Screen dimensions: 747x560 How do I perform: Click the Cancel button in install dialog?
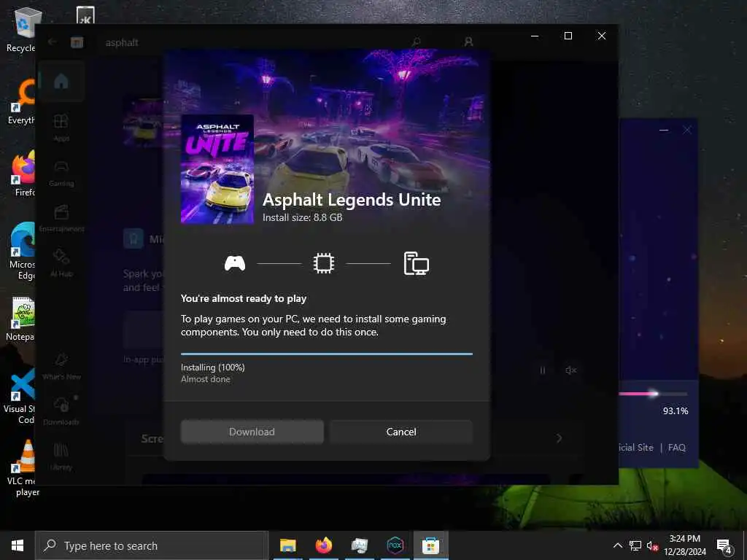pyautogui.click(x=400, y=432)
